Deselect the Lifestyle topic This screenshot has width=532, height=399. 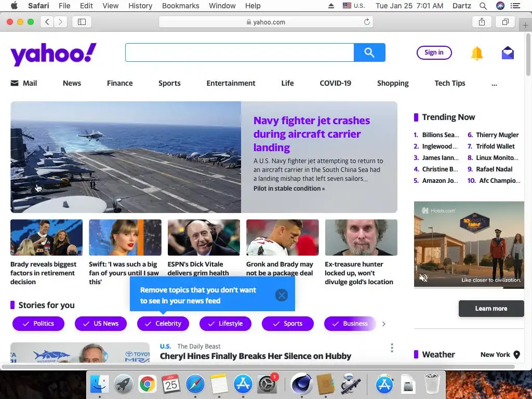[x=225, y=324]
